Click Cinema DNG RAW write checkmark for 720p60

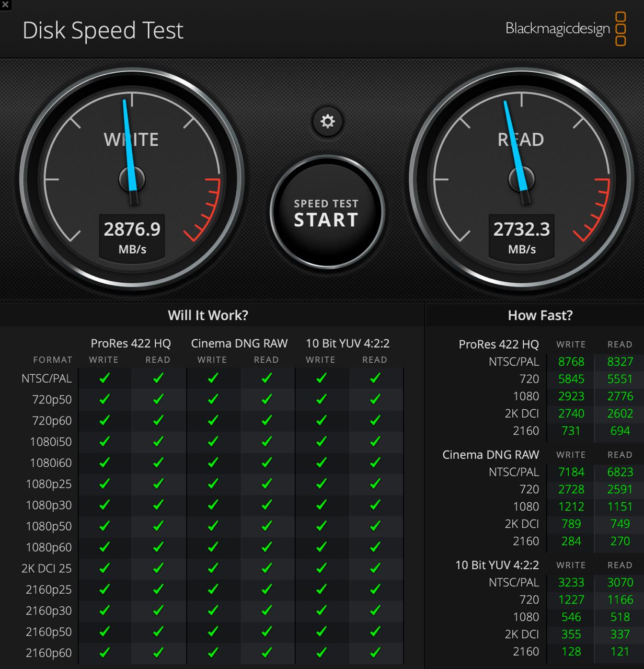pos(213,420)
